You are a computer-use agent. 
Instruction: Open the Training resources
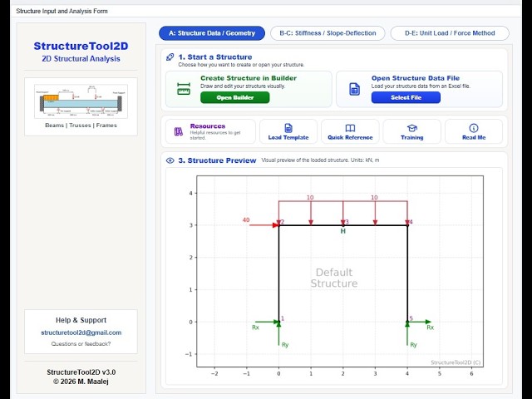412,131
